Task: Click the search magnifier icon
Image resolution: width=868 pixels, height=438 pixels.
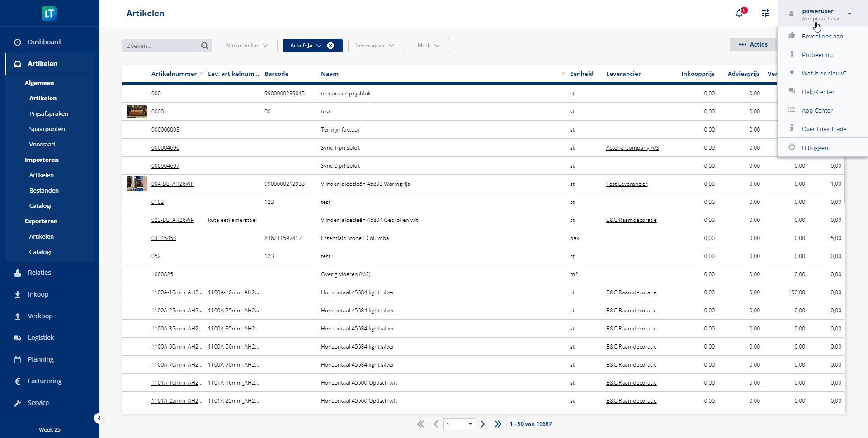Action: (205, 46)
